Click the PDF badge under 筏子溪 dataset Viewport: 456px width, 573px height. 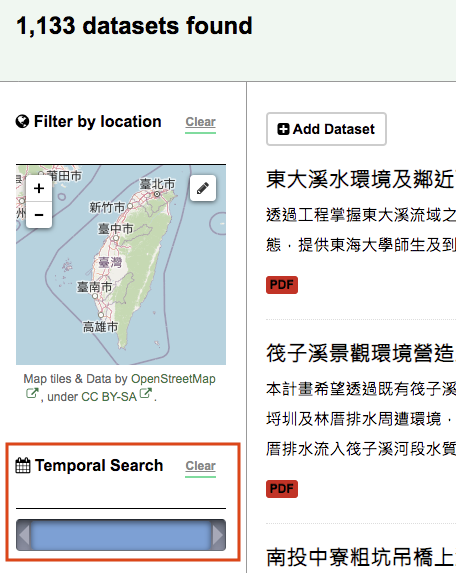tap(282, 489)
